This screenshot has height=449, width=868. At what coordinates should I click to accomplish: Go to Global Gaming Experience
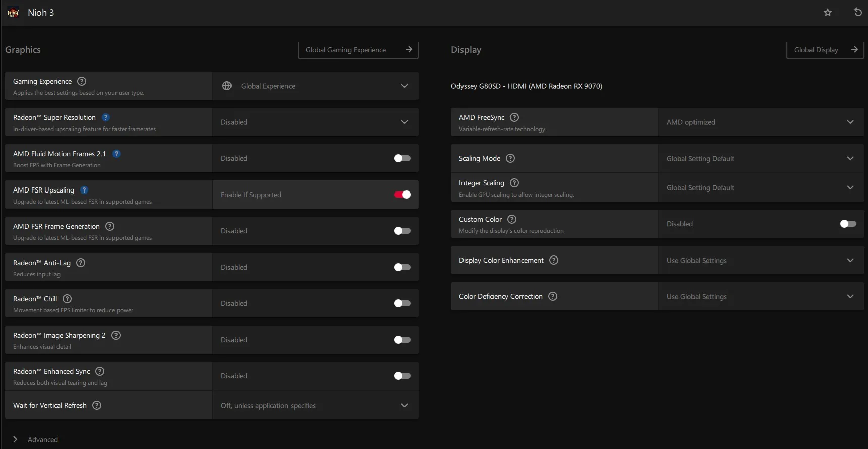(x=358, y=50)
